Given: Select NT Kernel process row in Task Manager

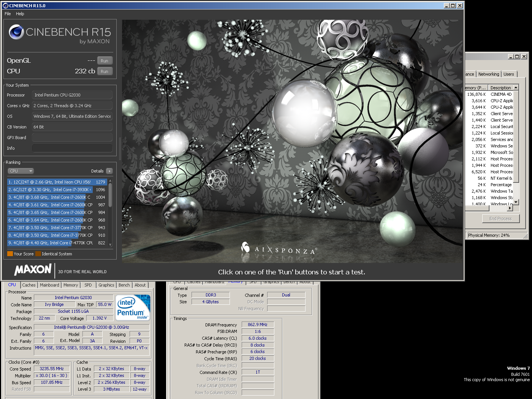Looking at the screenshot, I should (489, 178).
